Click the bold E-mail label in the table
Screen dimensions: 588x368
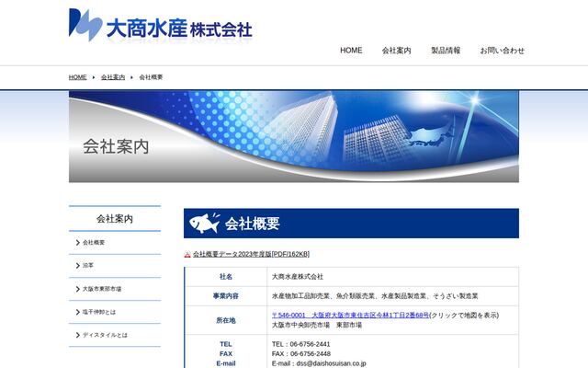point(226,363)
